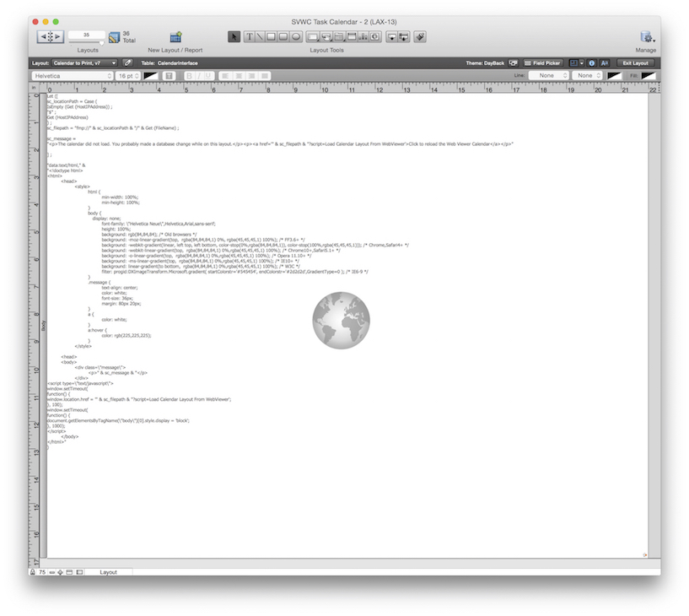Select the web viewer globe object
Viewport: 689px width, 616px height.
click(x=341, y=321)
